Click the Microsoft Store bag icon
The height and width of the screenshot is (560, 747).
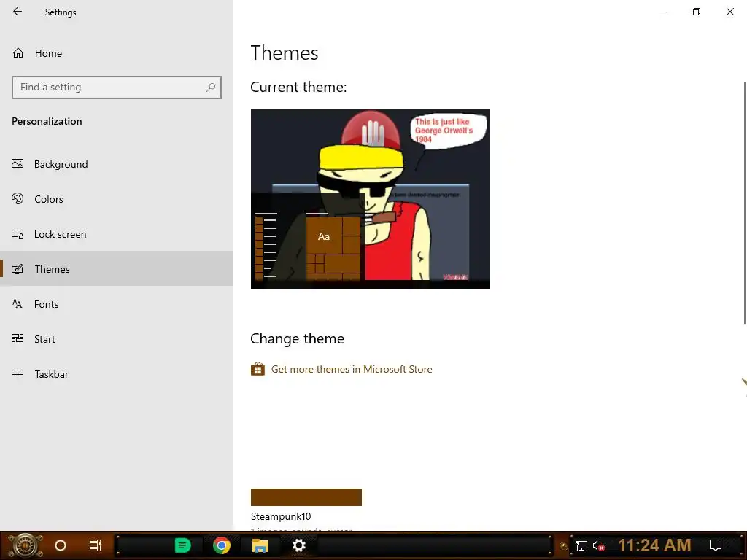click(x=258, y=369)
